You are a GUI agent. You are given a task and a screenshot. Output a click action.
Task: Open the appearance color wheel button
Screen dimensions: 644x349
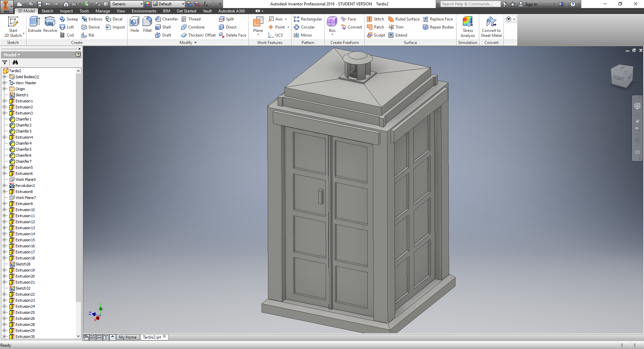[x=148, y=4]
